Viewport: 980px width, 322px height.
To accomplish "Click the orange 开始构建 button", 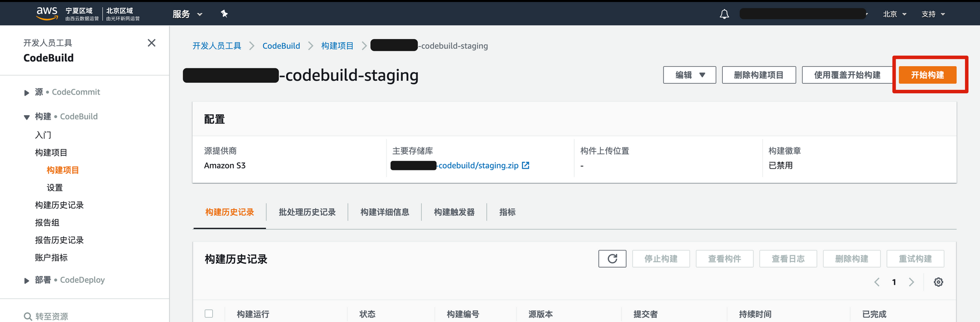I will (927, 75).
